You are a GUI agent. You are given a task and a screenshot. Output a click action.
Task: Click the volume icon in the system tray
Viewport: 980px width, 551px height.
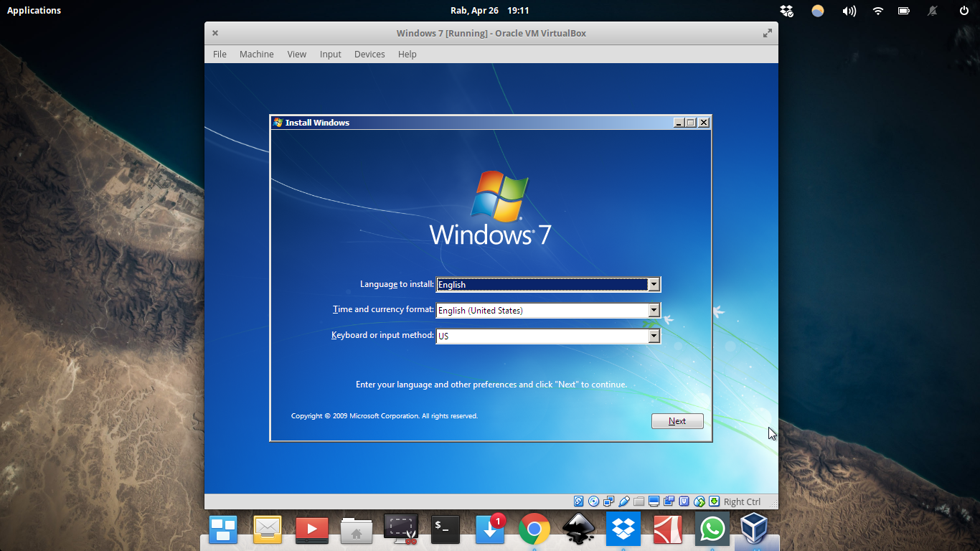click(849, 10)
